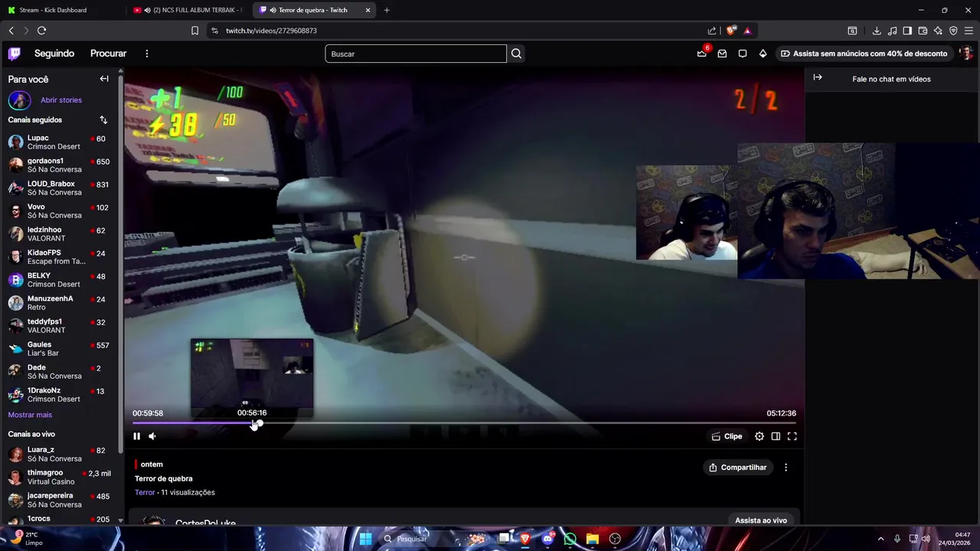
Task: Open browser downloads icon
Action: [877, 31]
